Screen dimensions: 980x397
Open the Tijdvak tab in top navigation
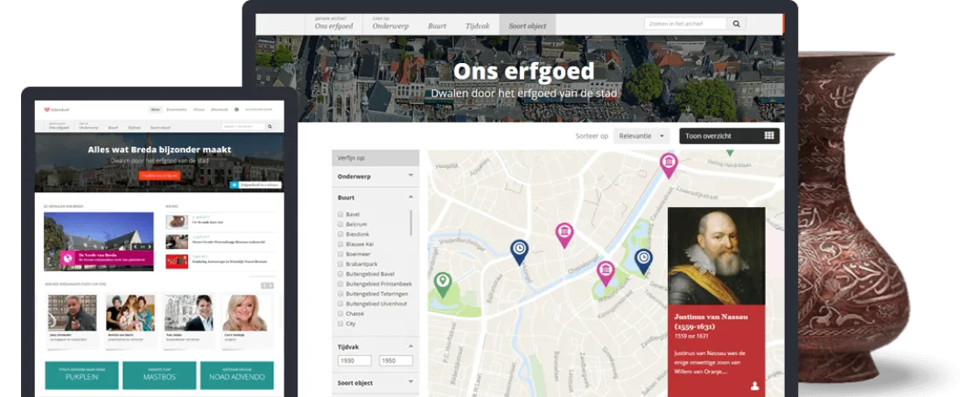478,25
